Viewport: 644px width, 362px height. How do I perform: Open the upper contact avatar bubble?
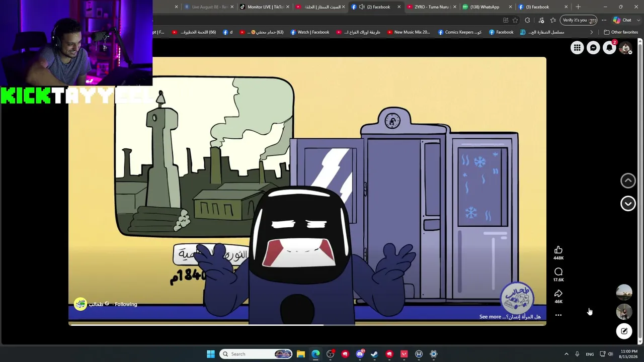[x=624, y=292]
